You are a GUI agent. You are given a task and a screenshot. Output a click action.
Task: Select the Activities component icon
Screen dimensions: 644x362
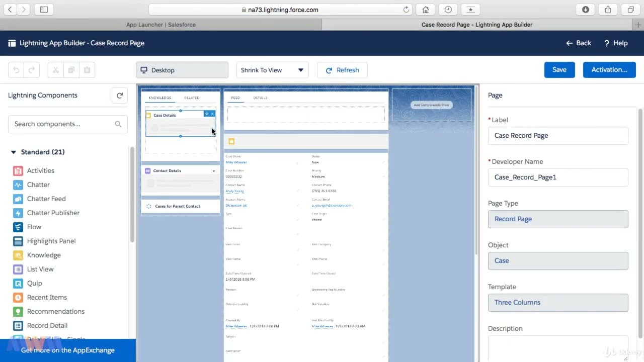point(18,171)
